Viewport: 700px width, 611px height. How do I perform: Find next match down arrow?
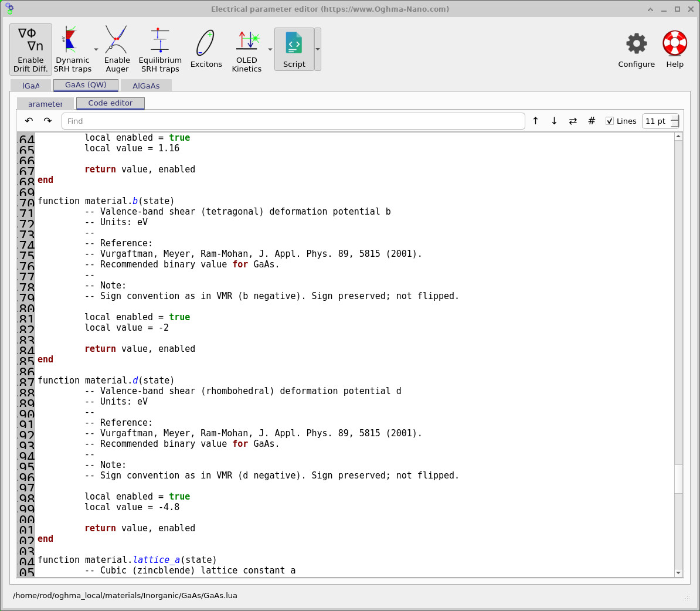(554, 121)
